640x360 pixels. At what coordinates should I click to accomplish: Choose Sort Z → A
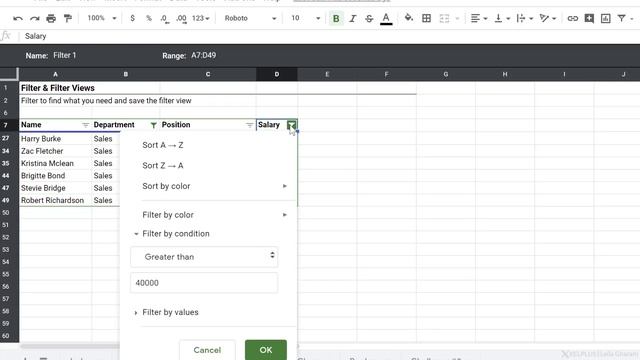pos(163,165)
